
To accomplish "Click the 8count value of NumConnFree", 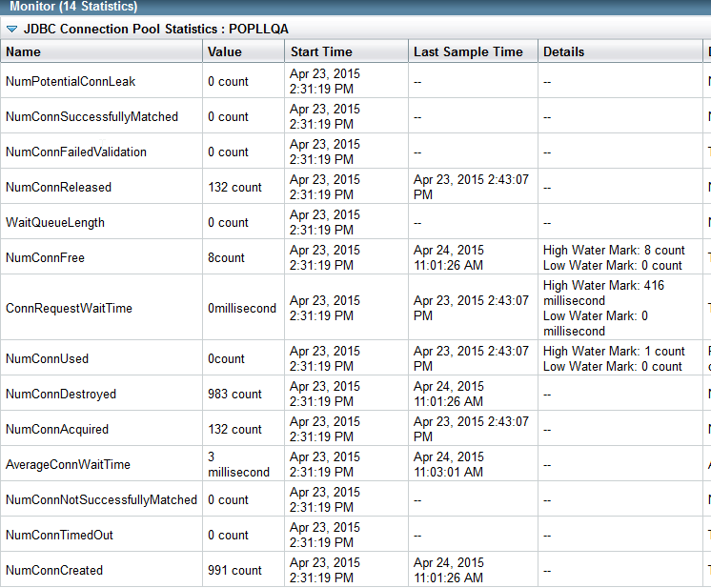I will pos(226,258).
